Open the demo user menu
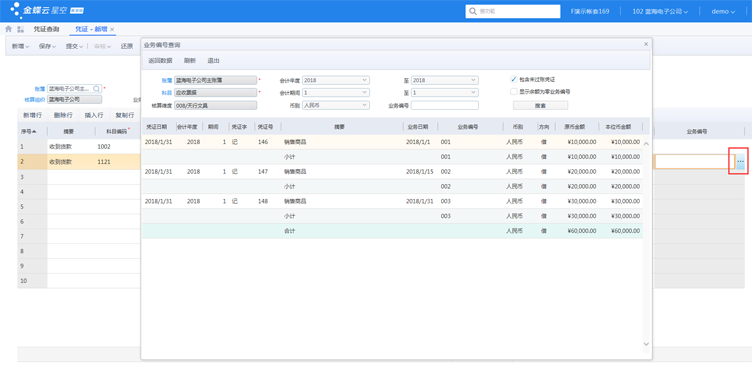 [x=723, y=12]
